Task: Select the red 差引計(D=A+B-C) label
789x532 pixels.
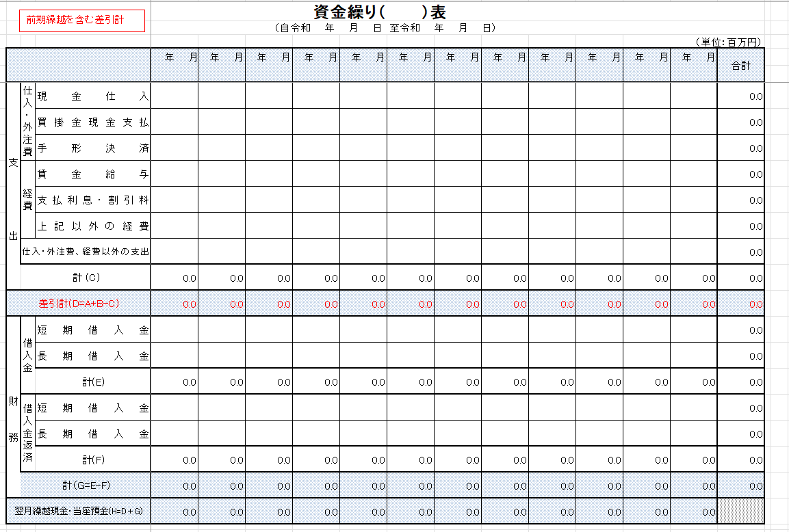Action: 79,303
